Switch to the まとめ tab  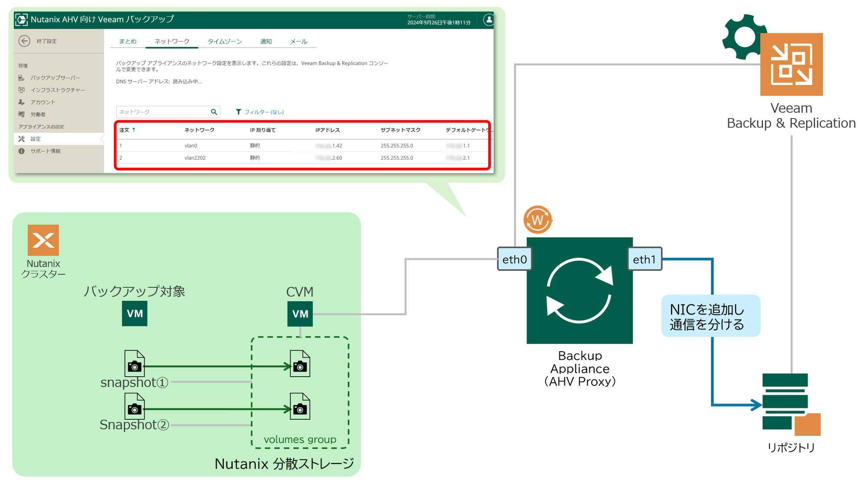(x=128, y=41)
